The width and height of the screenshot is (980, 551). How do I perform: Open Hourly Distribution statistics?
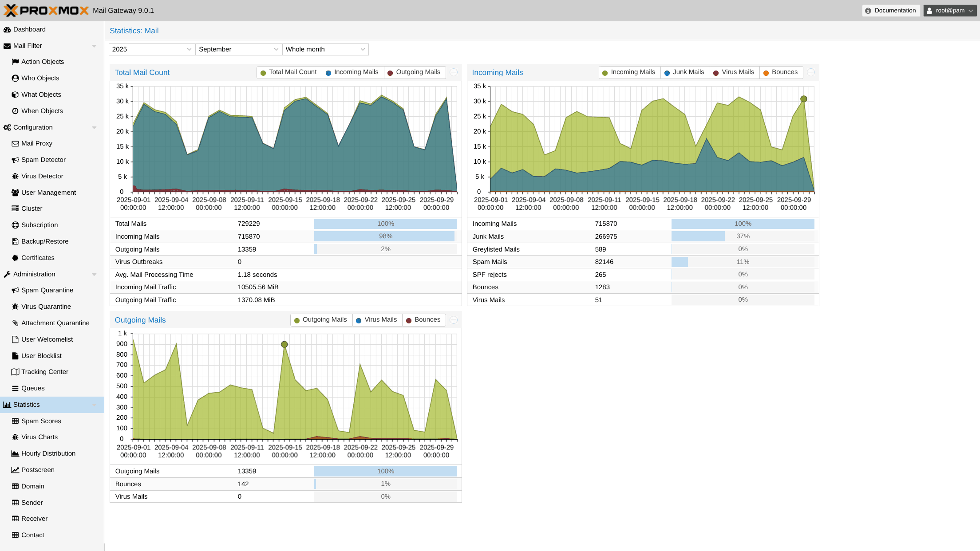coord(48,453)
